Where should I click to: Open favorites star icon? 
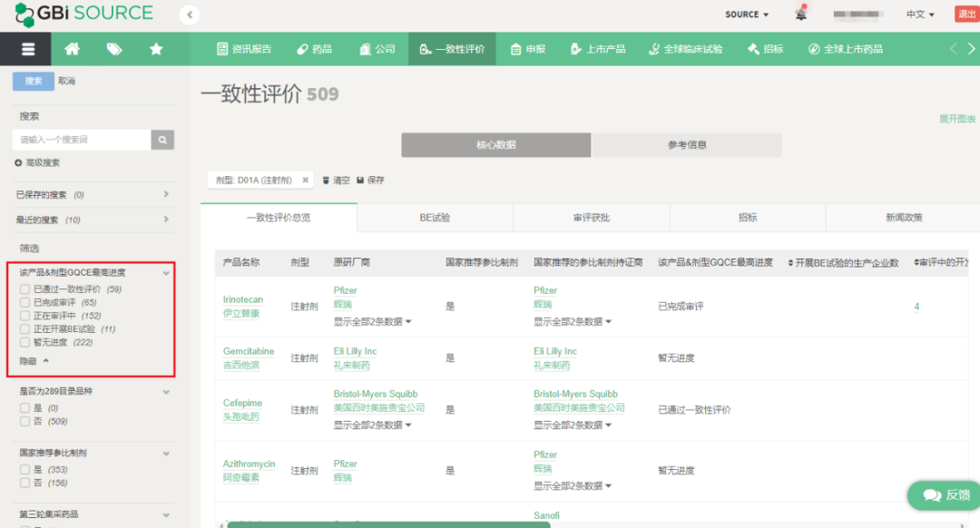coord(156,49)
